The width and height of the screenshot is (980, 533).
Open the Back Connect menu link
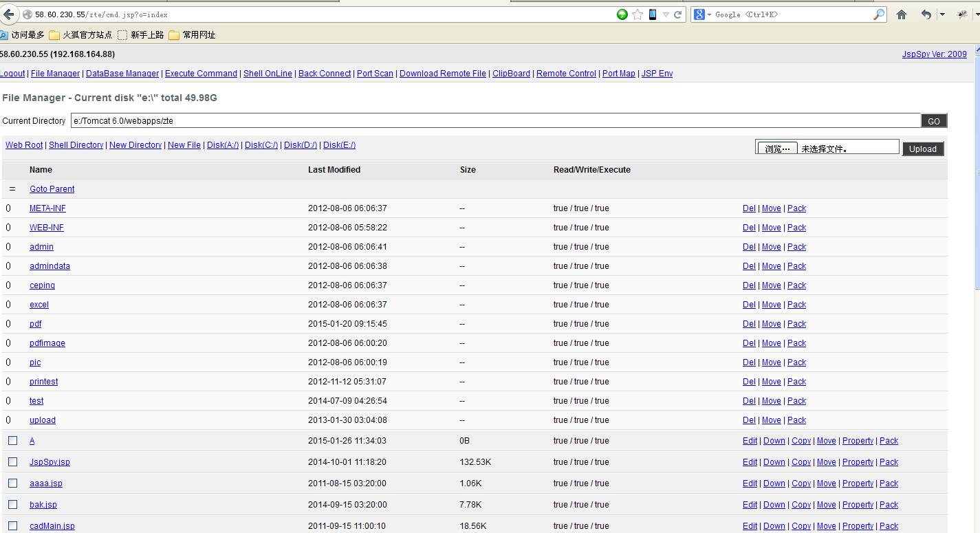(325, 74)
